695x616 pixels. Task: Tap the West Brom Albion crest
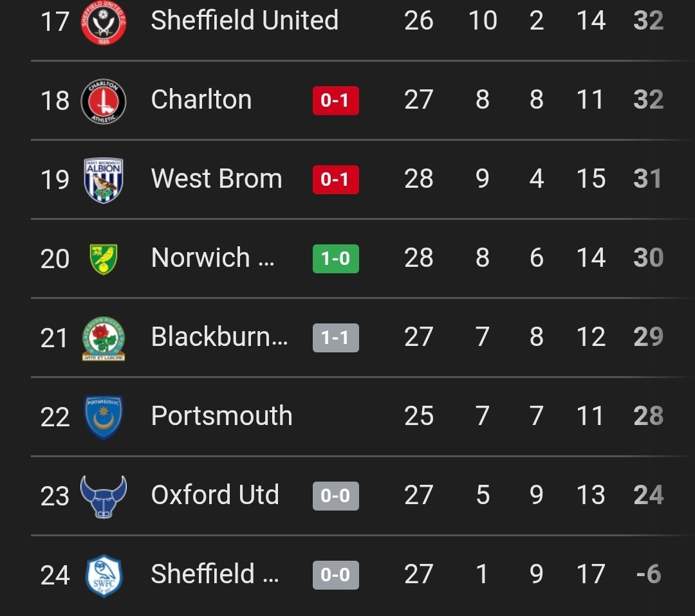click(104, 180)
